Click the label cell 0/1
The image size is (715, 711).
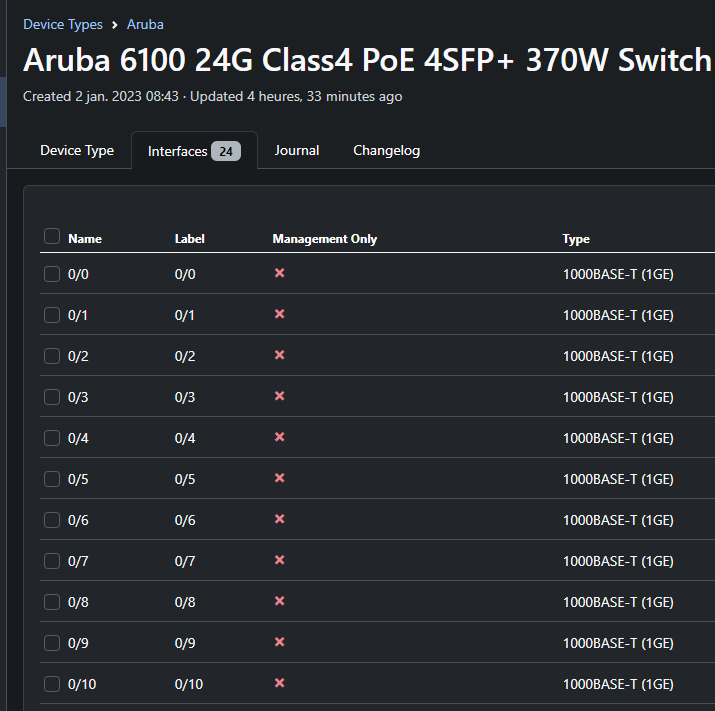point(185,315)
